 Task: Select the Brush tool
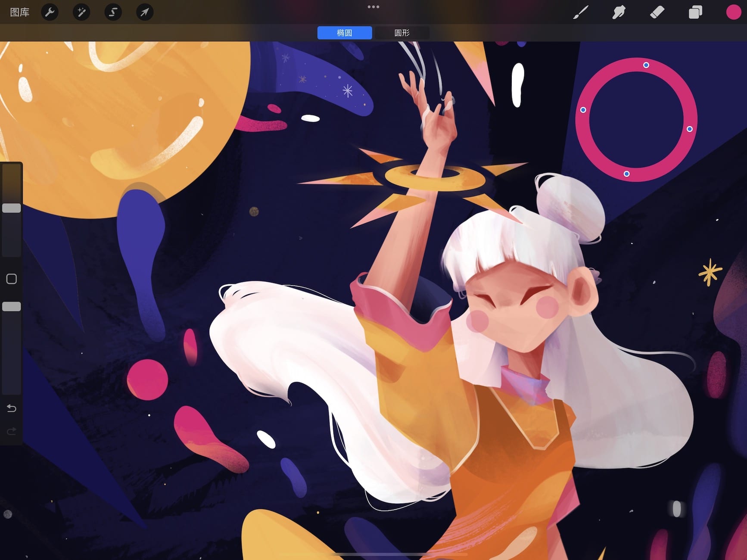581,12
